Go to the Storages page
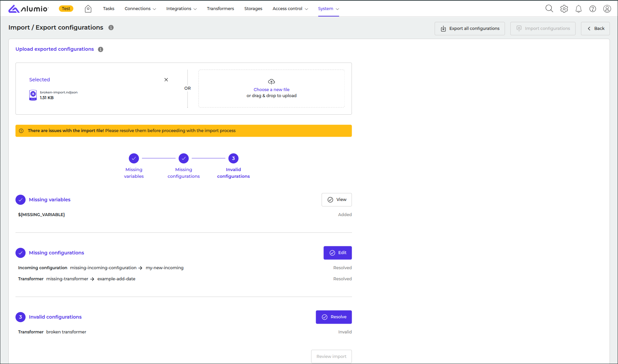Image resolution: width=618 pixels, height=364 pixels. (x=253, y=9)
